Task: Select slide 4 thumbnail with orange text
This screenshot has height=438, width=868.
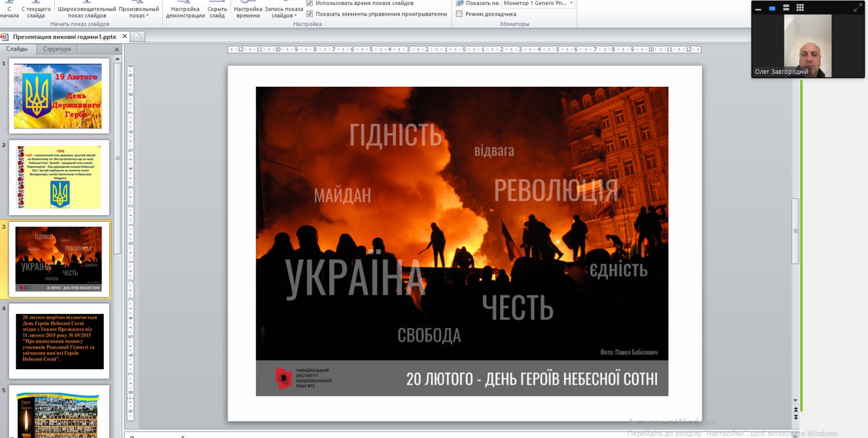Action: 59,341
